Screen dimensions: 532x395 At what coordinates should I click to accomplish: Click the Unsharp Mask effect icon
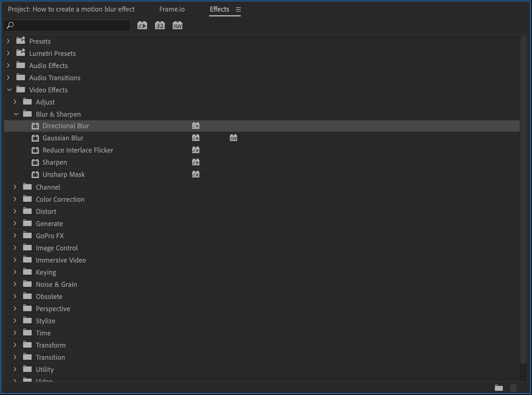(35, 175)
